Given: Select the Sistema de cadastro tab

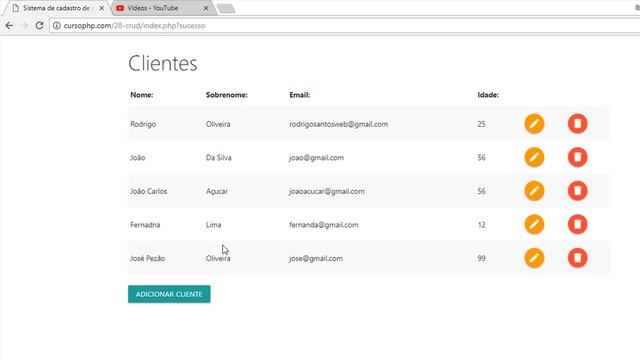Looking at the screenshot, I should [x=55, y=8].
